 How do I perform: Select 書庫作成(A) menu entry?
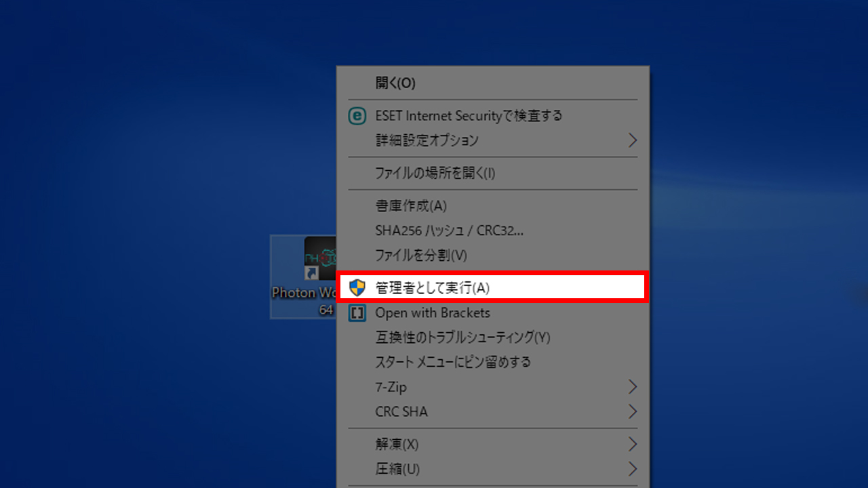click(x=411, y=206)
